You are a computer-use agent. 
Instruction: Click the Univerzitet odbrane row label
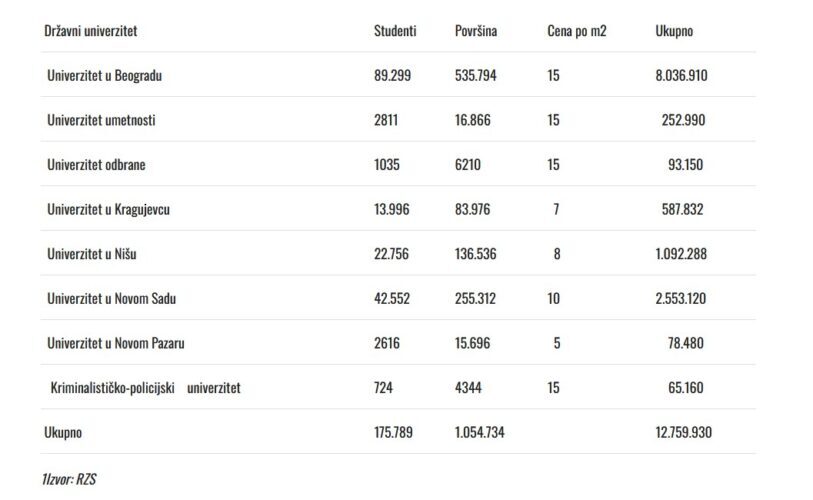pos(96,165)
